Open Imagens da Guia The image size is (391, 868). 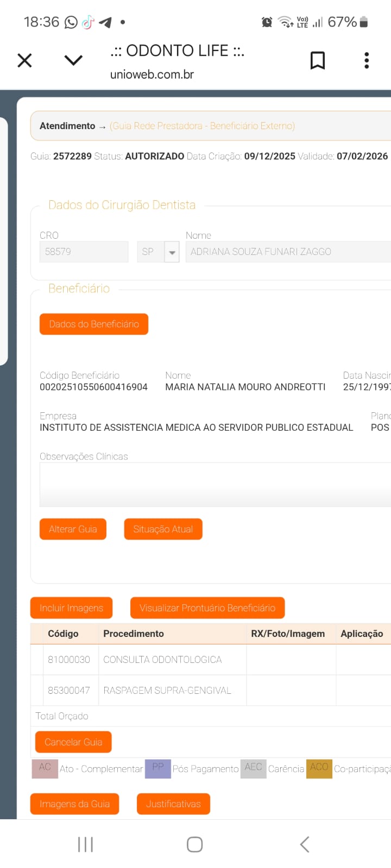[x=74, y=803]
